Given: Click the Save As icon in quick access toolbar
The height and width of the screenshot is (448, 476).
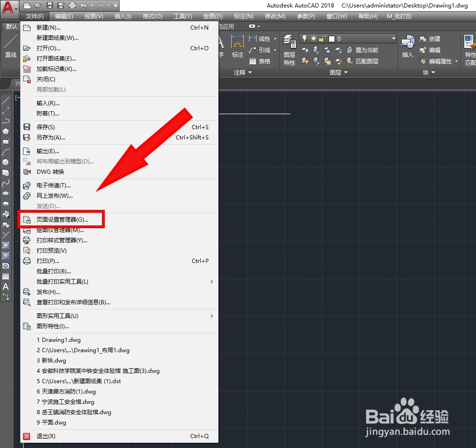Looking at the screenshot, I should coord(61,6).
